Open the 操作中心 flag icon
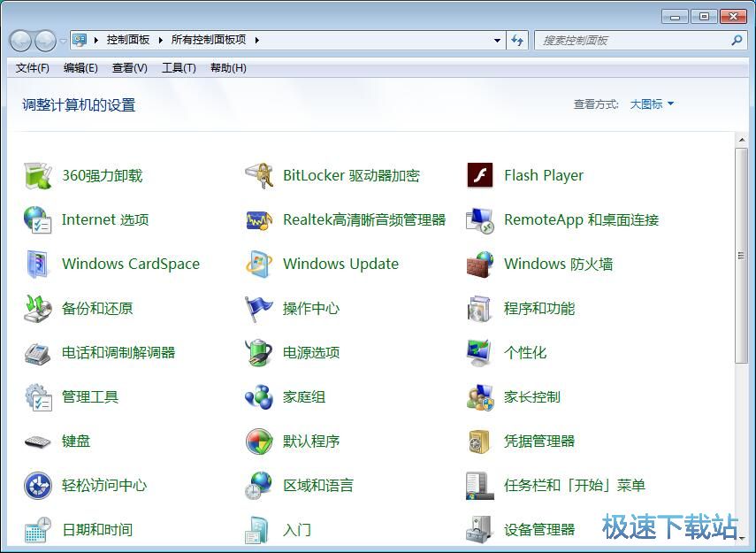 click(259, 308)
